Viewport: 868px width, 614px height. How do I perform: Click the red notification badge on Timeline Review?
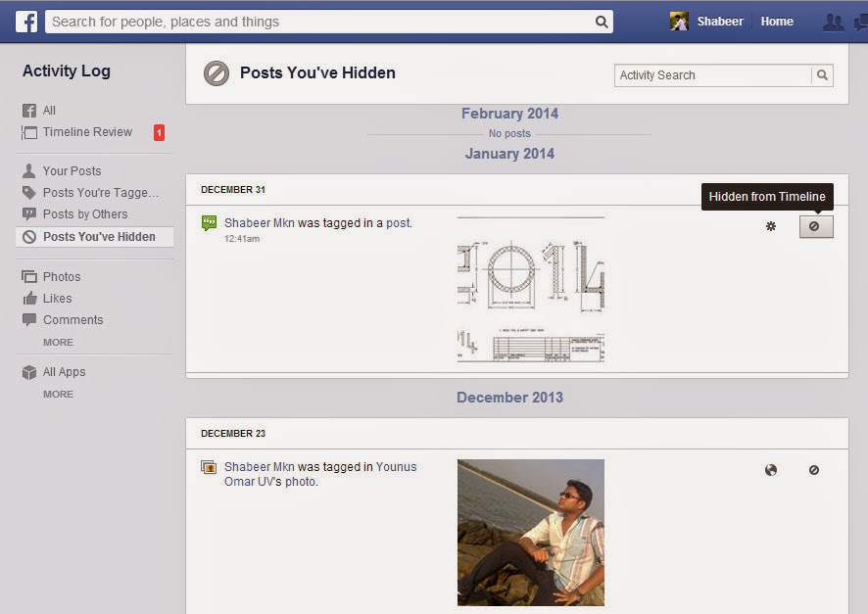point(159,133)
